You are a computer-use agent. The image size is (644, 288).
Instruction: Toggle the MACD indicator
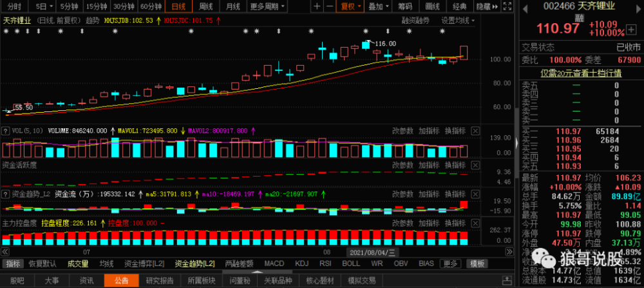[x=274, y=264]
